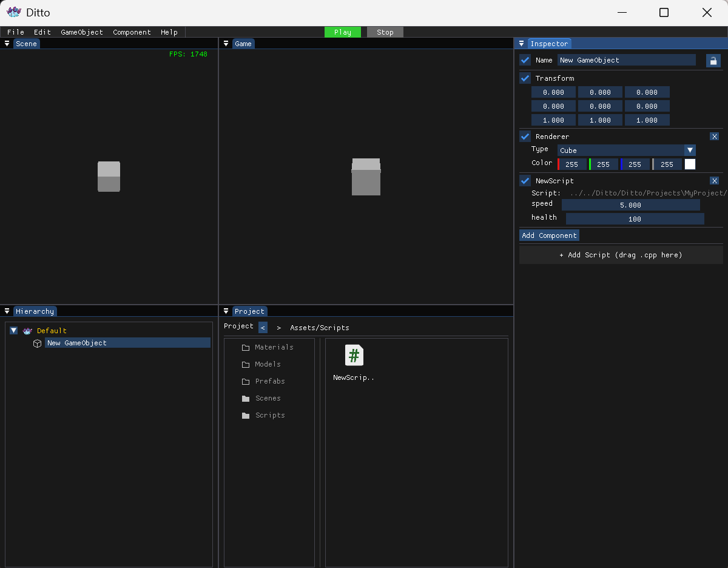This screenshot has width=728, height=568.
Task: Click the lock icon beside Name field
Action: [713, 60]
